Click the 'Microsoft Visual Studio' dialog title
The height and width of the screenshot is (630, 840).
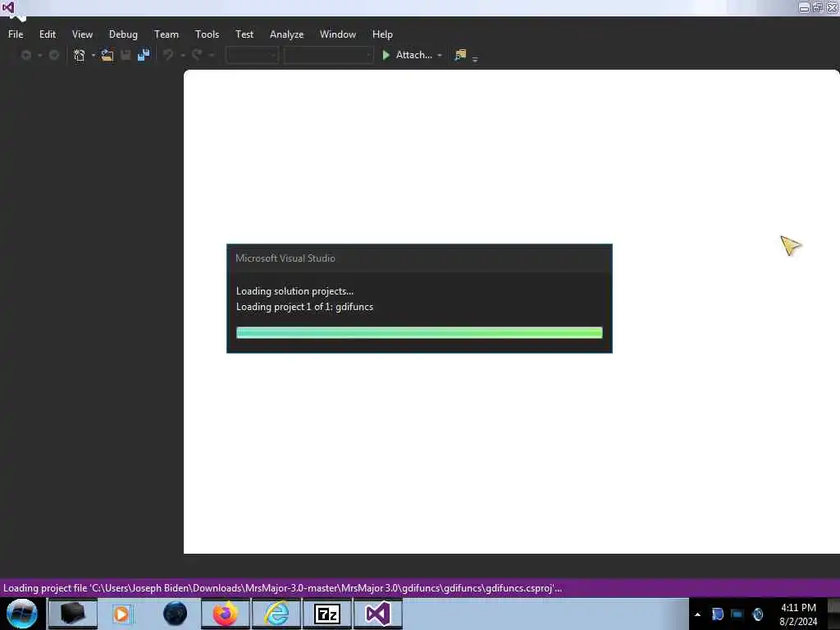pyautogui.click(x=285, y=258)
